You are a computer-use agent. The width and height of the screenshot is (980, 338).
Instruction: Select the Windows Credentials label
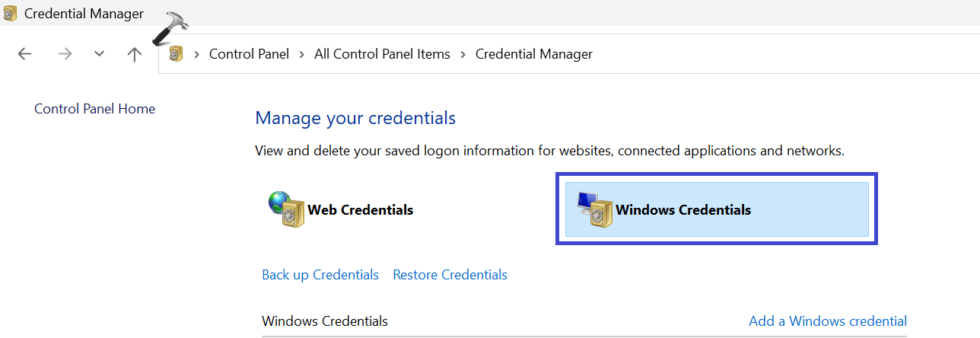[x=682, y=210]
